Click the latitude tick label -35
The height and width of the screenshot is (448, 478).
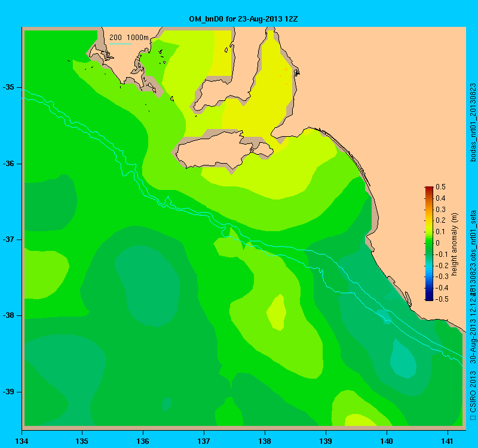(x=8, y=87)
